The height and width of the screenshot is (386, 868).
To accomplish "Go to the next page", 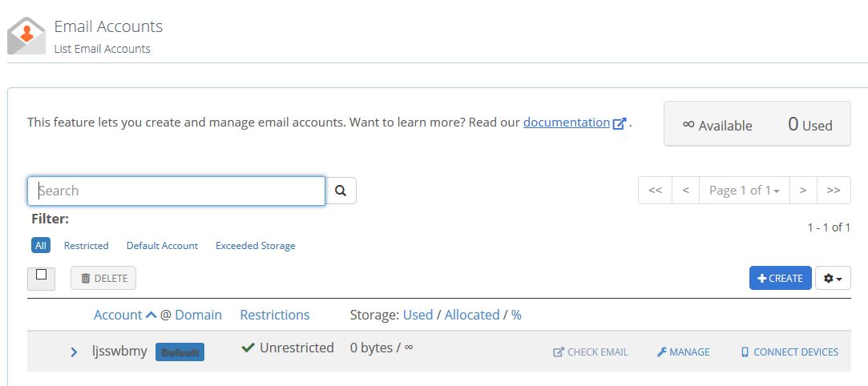I will click(x=803, y=191).
